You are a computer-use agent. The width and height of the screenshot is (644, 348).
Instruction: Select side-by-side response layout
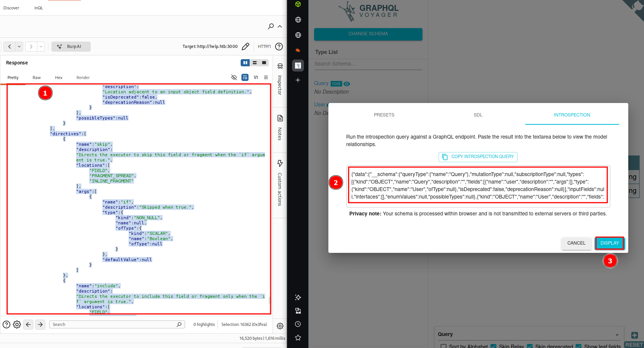(x=245, y=63)
